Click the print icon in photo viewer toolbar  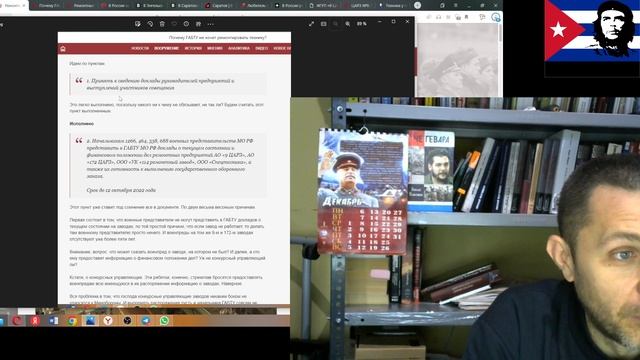click(x=198, y=24)
